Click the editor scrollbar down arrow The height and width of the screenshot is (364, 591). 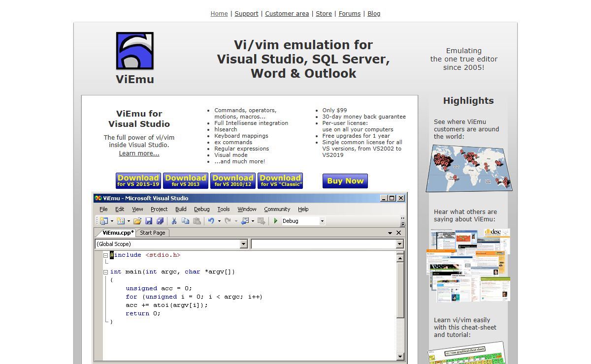400,357
